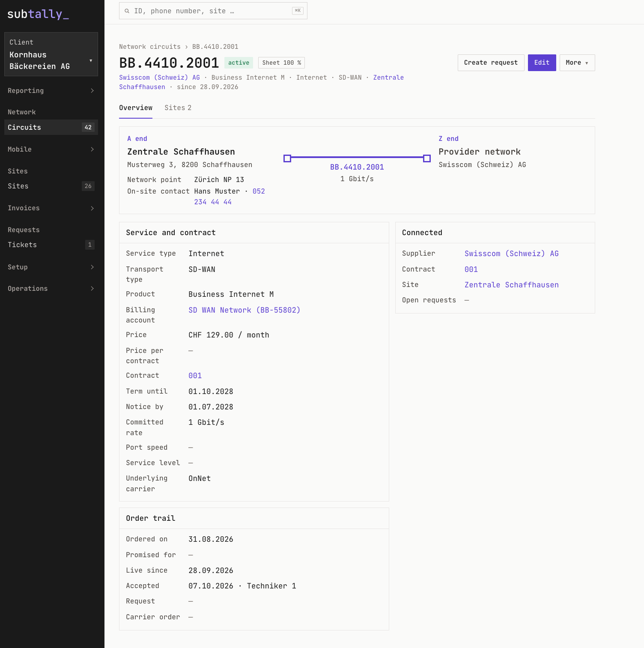Open Circuits in the sidebar
Image resolution: width=644 pixels, height=648 pixels.
51,127
